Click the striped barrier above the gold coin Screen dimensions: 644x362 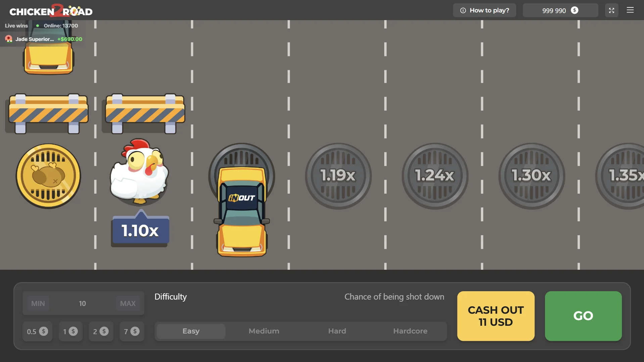[x=48, y=113]
